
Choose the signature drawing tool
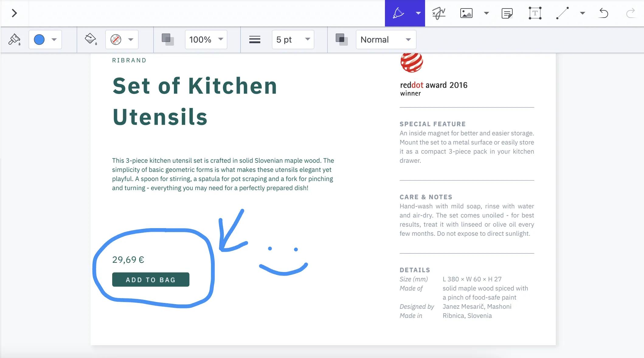438,13
